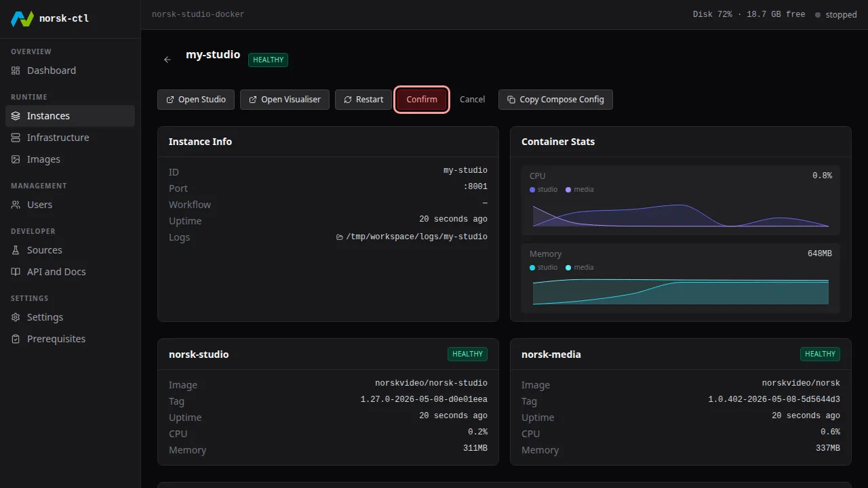868x488 pixels.
Task: Launch Open Visualiser
Action: [285, 100]
